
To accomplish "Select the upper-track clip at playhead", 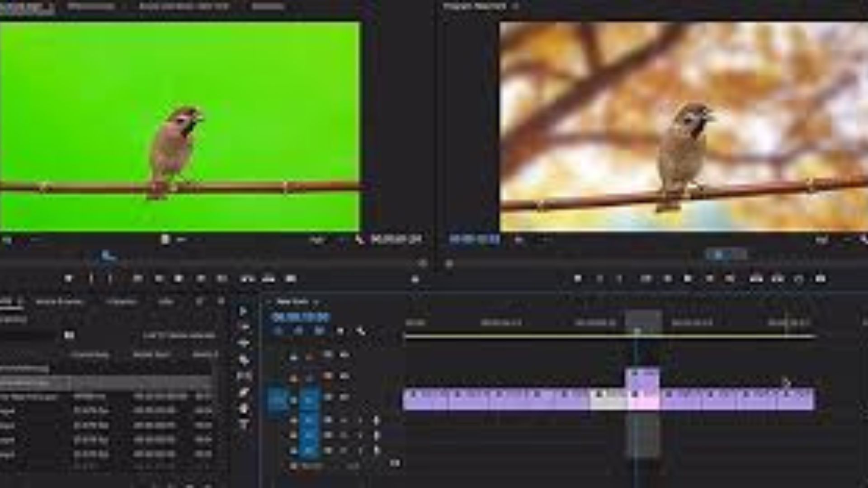I will 642,379.
